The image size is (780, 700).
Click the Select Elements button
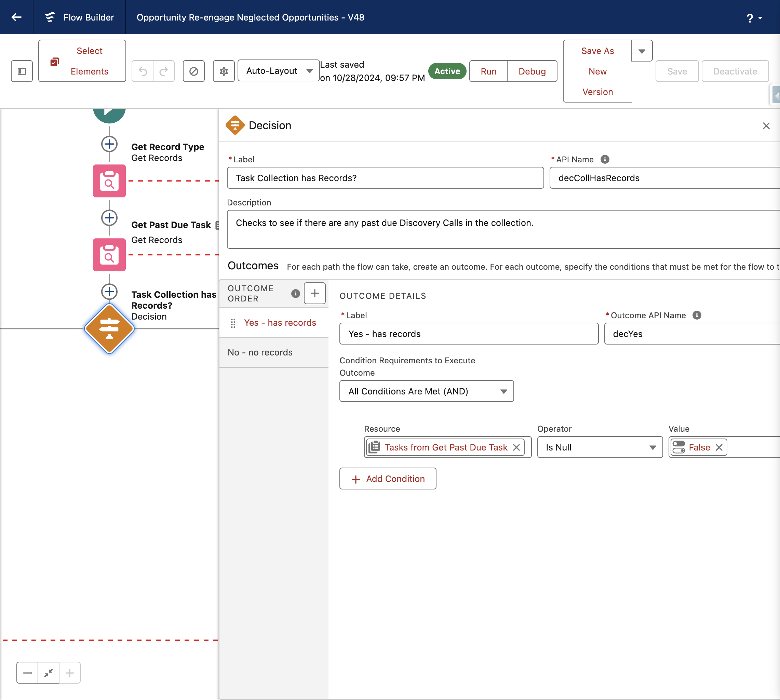click(x=82, y=61)
